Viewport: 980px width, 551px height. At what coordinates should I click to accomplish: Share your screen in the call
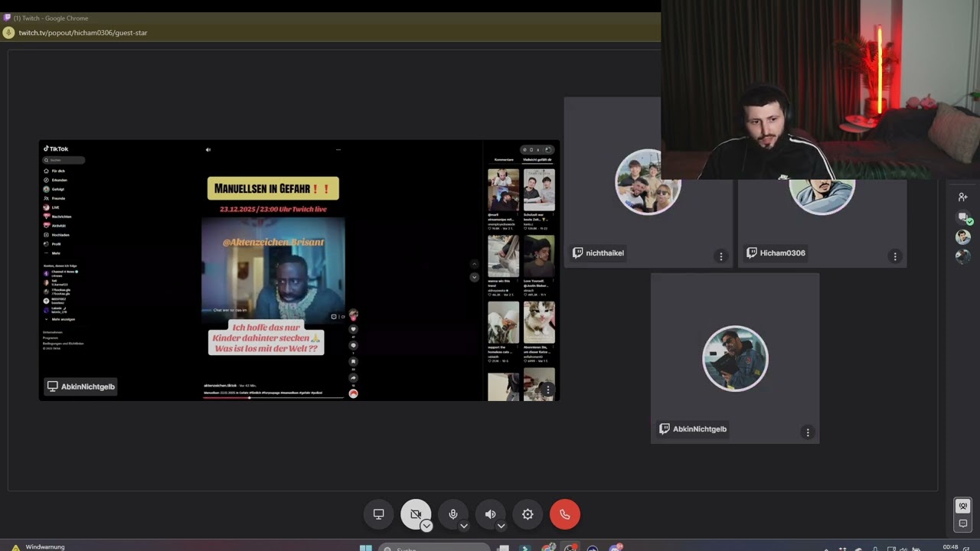coord(378,514)
